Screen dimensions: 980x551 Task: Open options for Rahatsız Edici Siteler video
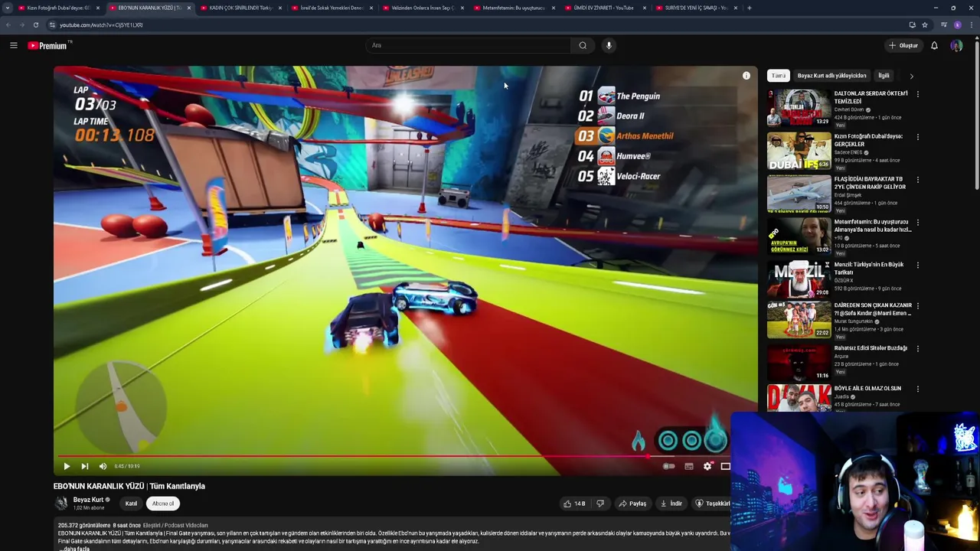pos(917,349)
